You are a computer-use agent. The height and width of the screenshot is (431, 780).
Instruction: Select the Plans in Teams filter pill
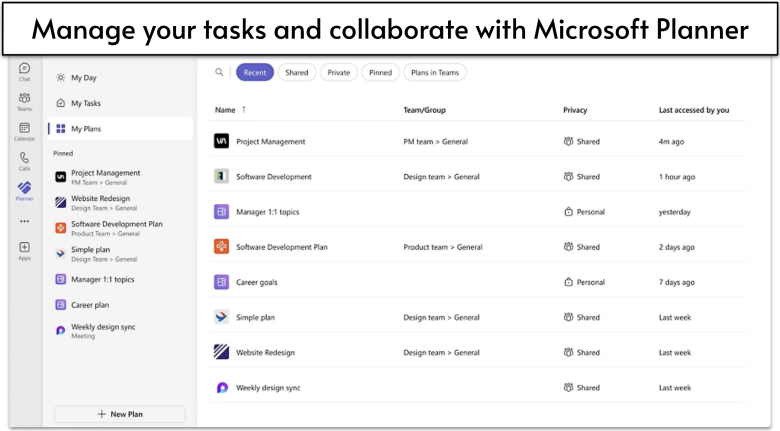(x=435, y=72)
